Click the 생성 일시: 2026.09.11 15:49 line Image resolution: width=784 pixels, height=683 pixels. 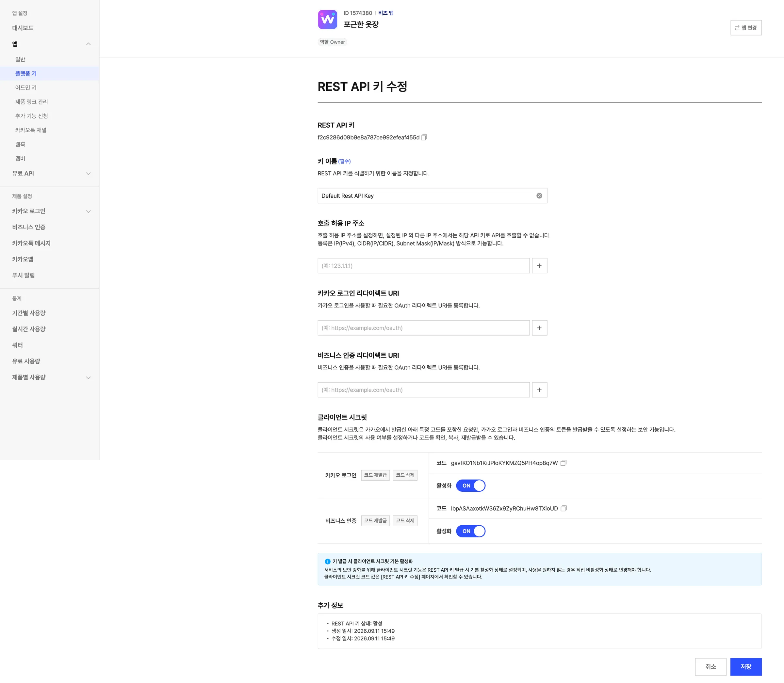pos(363,631)
